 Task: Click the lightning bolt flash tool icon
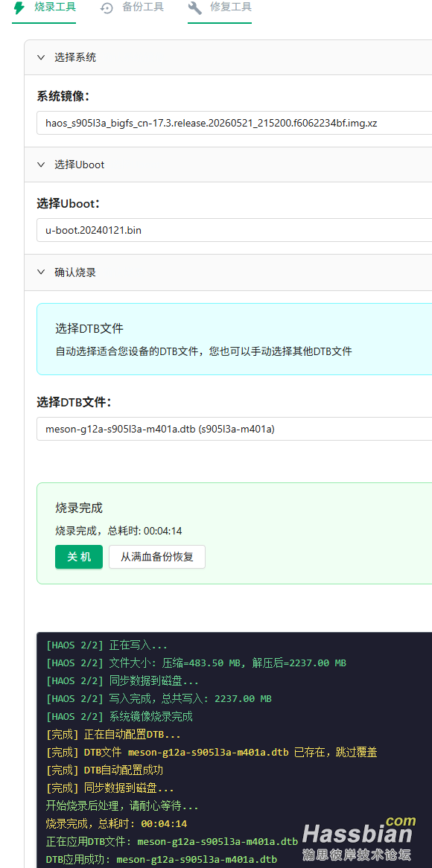[x=19, y=7]
